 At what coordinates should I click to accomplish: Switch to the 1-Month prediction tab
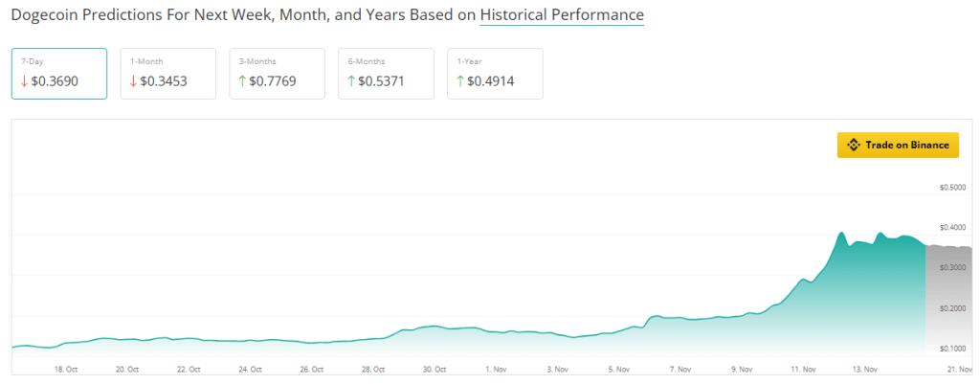167,73
